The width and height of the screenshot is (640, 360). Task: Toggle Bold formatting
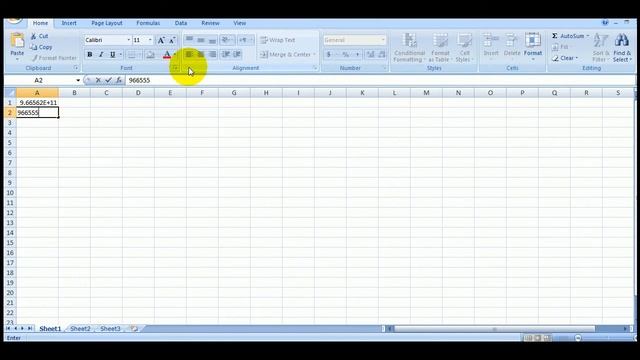90,54
